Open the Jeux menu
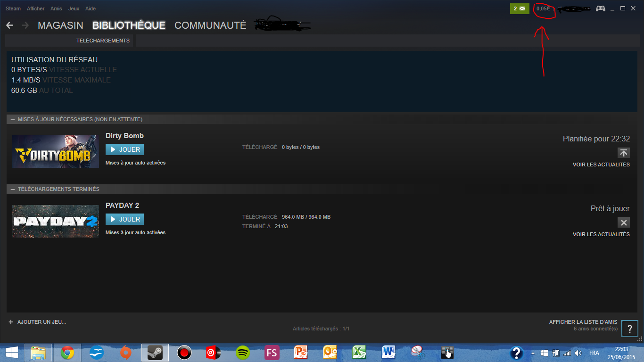644x362 pixels. pos(74,8)
